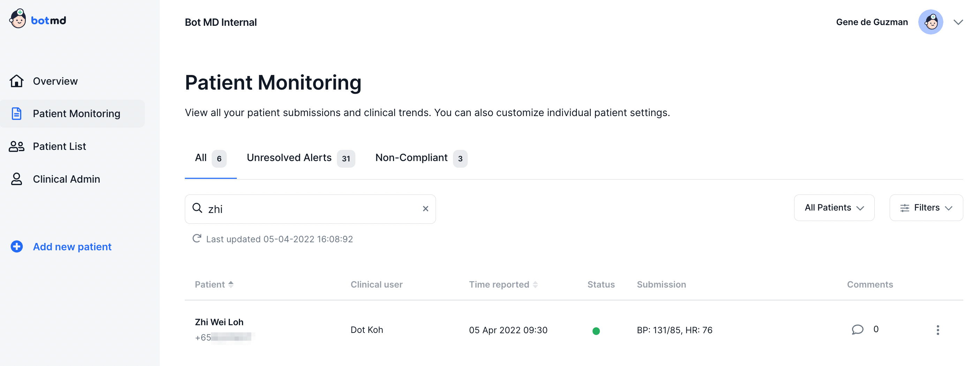Click the Patient List people icon
Viewport: 980px width, 366px height.
pos(16,146)
